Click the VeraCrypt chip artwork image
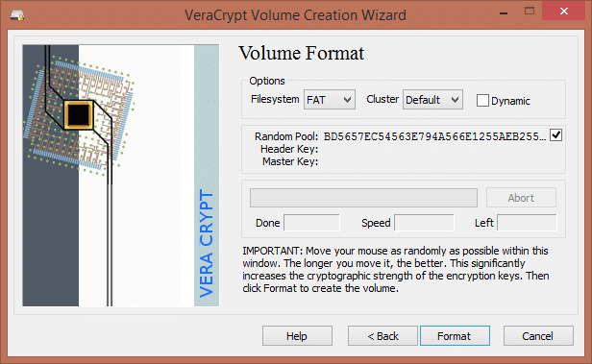Screen dimensions: 592x364 coord(121,176)
